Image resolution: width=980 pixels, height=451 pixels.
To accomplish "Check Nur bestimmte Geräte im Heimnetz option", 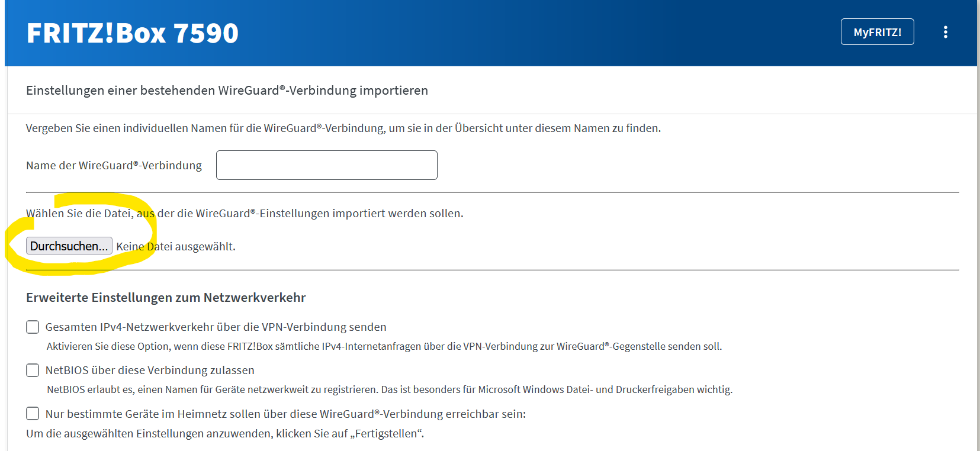I will pyautogui.click(x=33, y=413).
